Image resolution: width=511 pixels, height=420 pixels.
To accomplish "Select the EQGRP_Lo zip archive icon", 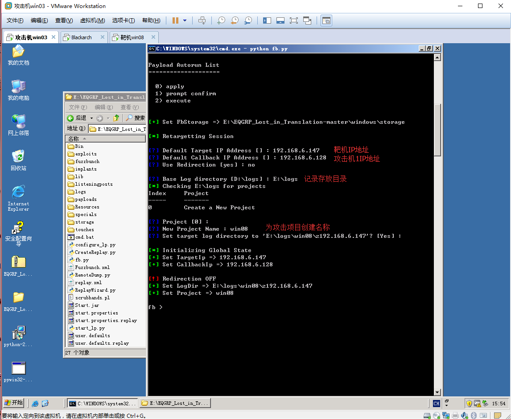I will [19, 266].
